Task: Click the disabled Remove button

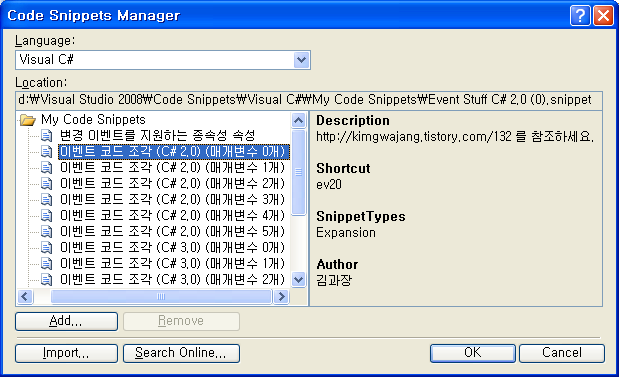Action: 181,321
